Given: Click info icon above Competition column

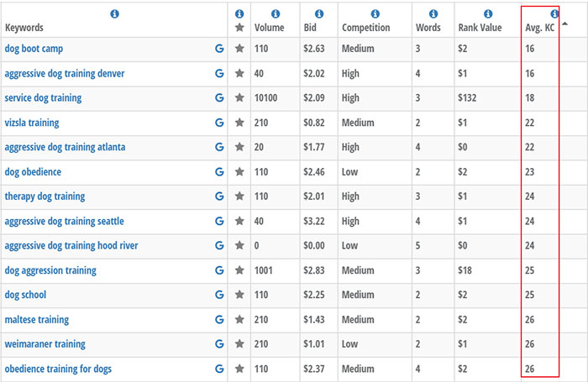Looking at the screenshot, I should pos(375,14).
